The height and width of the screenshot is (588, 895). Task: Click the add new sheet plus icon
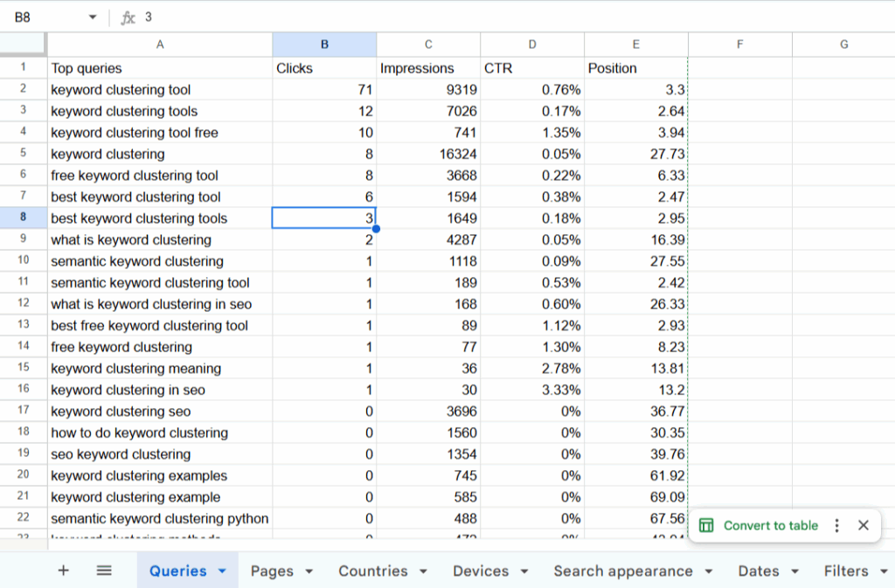click(x=63, y=571)
